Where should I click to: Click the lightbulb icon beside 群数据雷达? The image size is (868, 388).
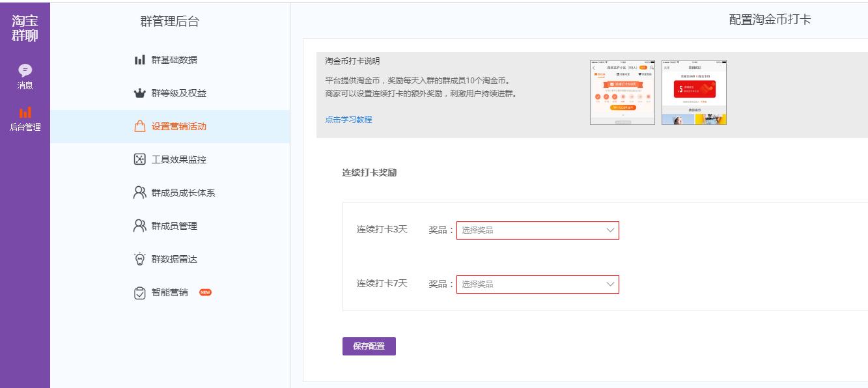138,258
